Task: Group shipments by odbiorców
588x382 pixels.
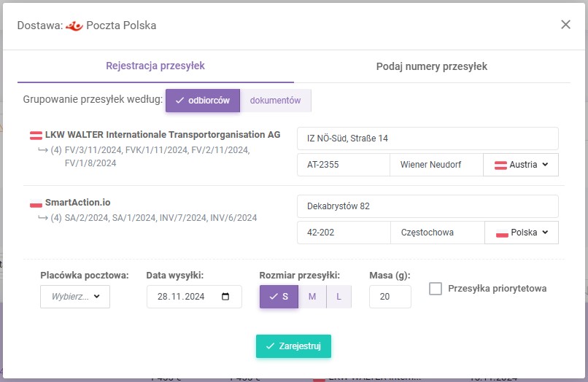Action: coord(203,101)
